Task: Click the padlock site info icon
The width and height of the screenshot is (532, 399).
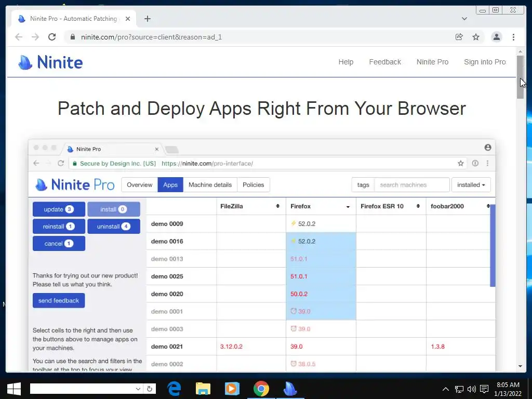Action: 72,37
